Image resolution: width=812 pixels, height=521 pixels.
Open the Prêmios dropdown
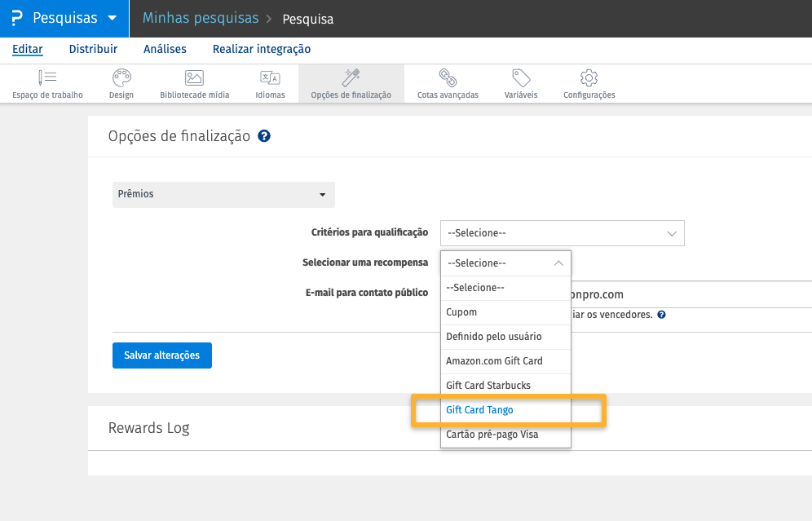tap(223, 195)
